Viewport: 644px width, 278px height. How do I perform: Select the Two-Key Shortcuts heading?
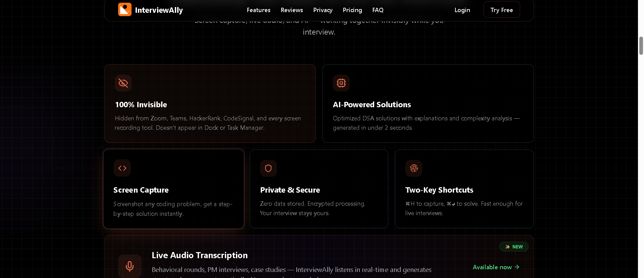[439, 190]
